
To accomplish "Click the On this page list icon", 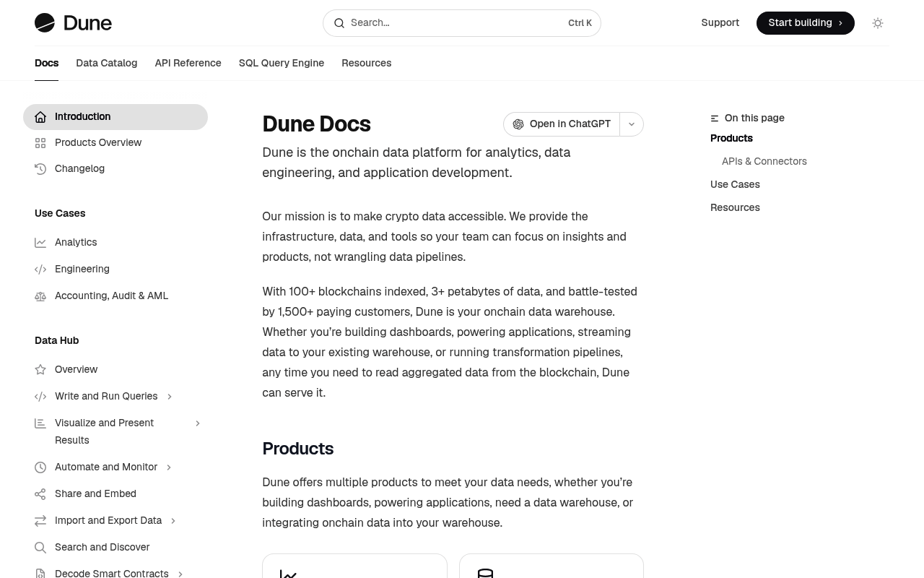I will point(715,118).
